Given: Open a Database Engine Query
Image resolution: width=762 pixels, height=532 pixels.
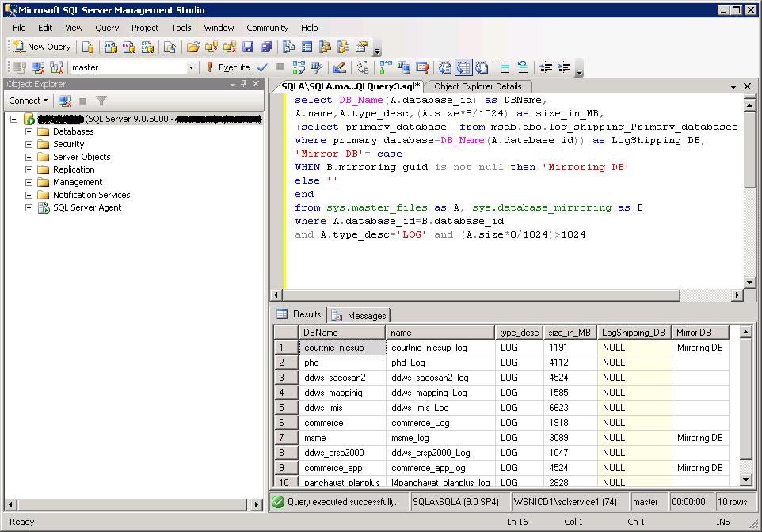Looking at the screenshot, I should point(88,47).
